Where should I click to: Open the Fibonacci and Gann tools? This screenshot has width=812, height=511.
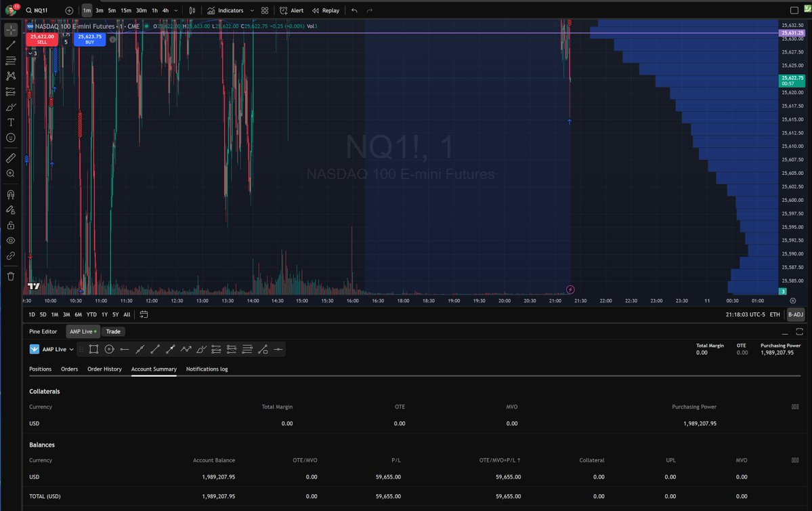pos(11,60)
